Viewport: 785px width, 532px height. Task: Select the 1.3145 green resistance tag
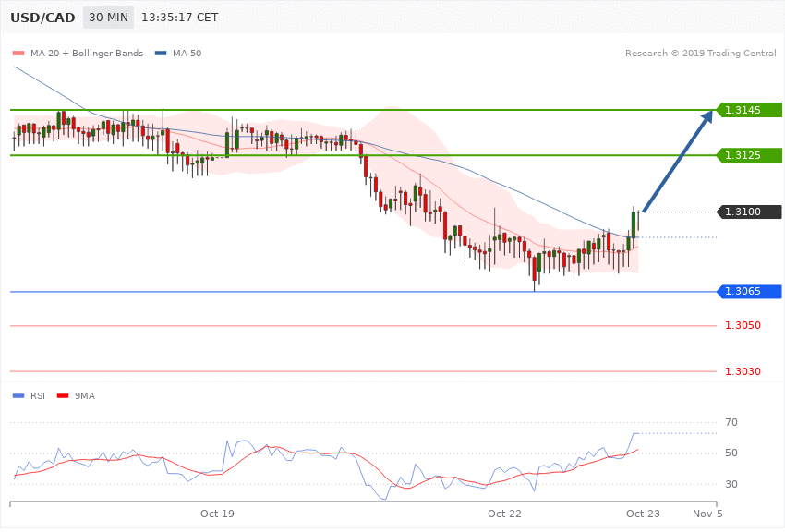click(x=748, y=110)
